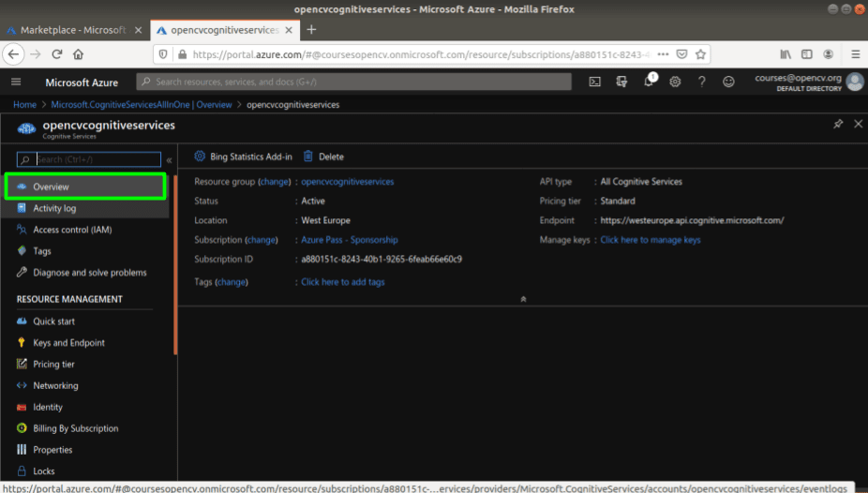
Task: Open the directory and subscription filter icon
Action: 621,82
